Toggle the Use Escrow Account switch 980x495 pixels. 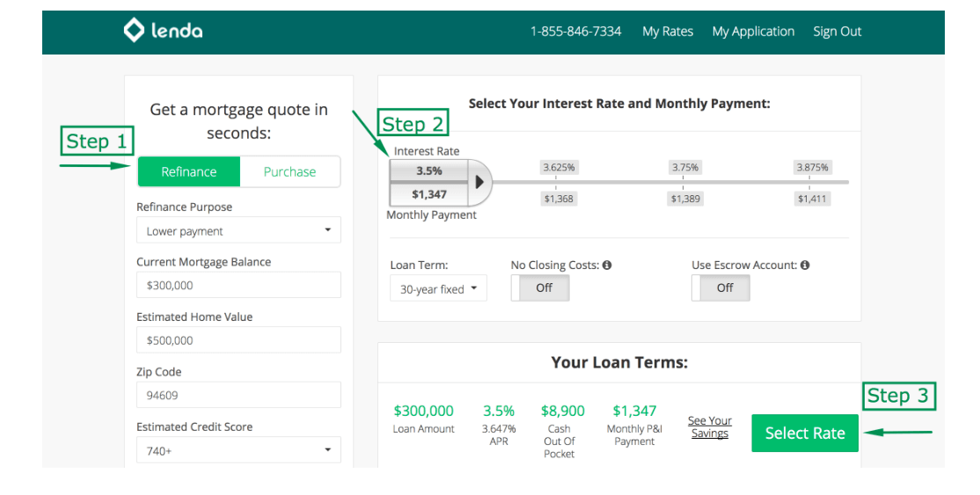pos(720,288)
